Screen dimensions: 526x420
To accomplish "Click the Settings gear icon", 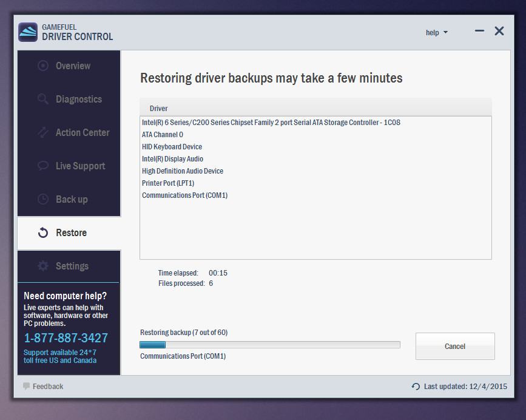I will [x=43, y=266].
